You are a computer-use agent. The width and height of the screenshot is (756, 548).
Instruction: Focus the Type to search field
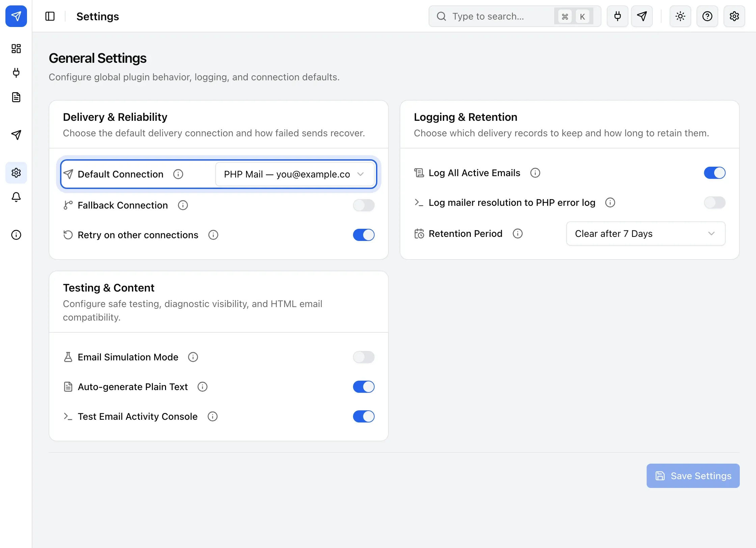[515, 16]
